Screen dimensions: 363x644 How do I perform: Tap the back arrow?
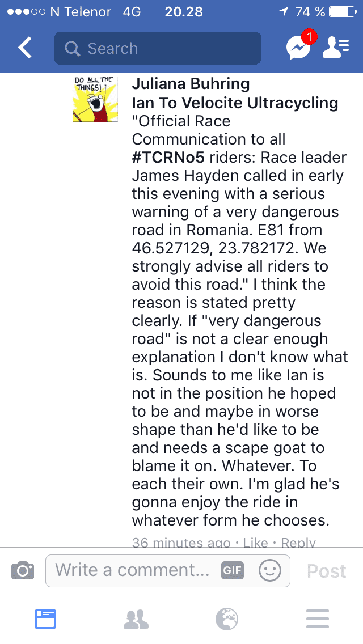[x=25, y=49]
